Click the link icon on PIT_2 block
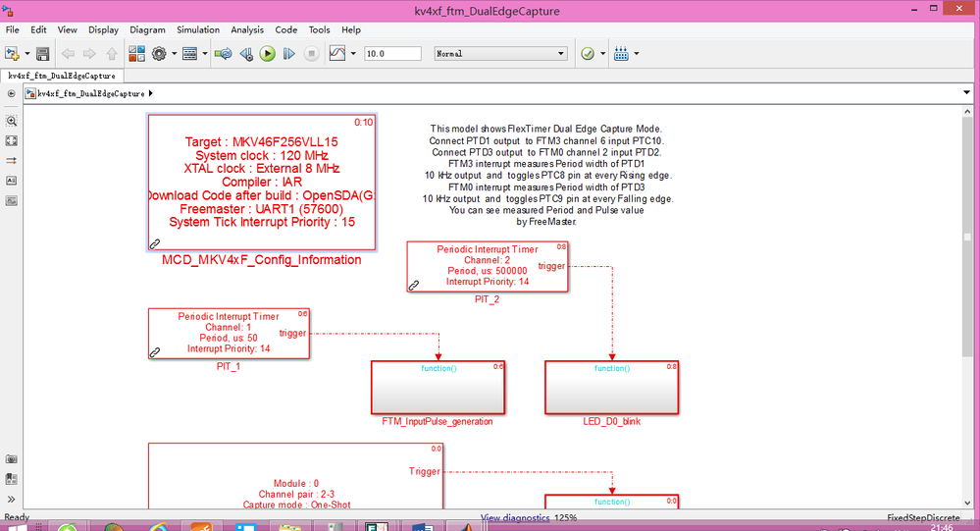This screenshot has height=531, width=980. coord(414,286)
